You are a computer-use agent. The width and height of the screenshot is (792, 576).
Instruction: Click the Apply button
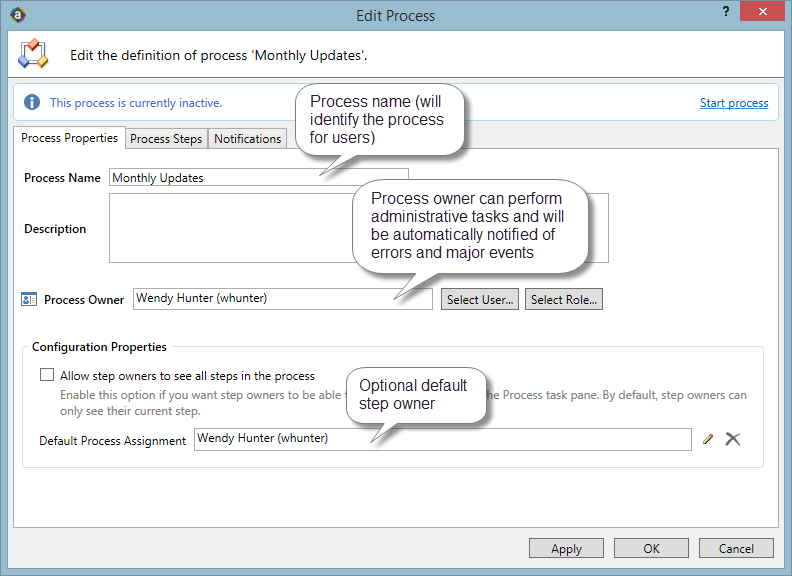point(566,548)
